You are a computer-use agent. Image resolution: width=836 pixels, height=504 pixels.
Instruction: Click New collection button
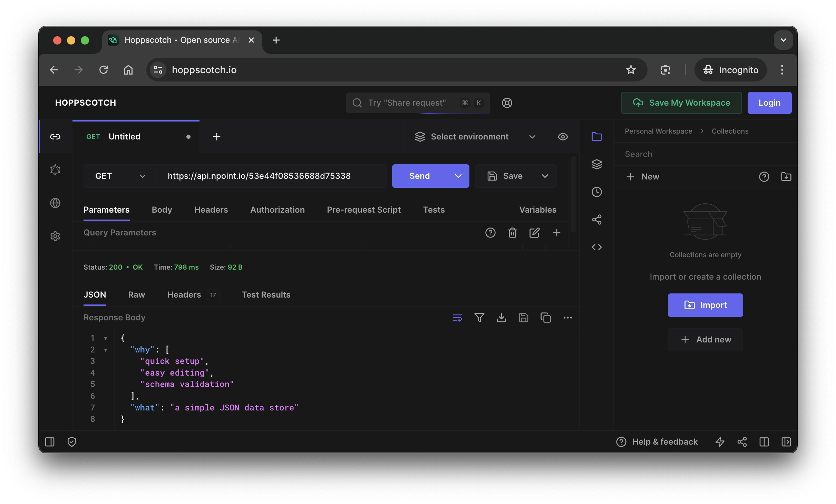click(x=643, y=177)
